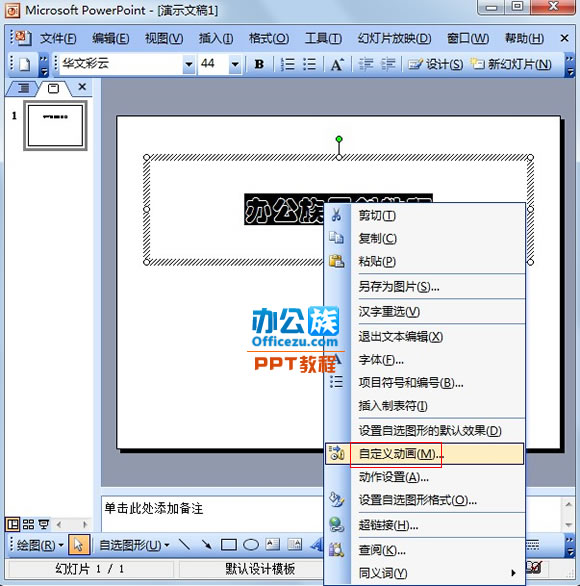Choose 设置自选图形格式(O) in context menu
580x586 pixels.
click(x=424, y=500)
